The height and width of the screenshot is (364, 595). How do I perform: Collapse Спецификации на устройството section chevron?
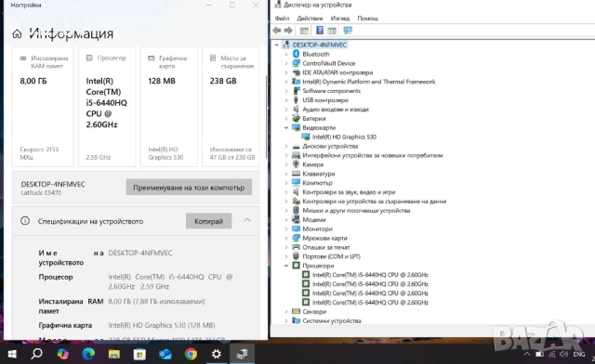[247, 220]
